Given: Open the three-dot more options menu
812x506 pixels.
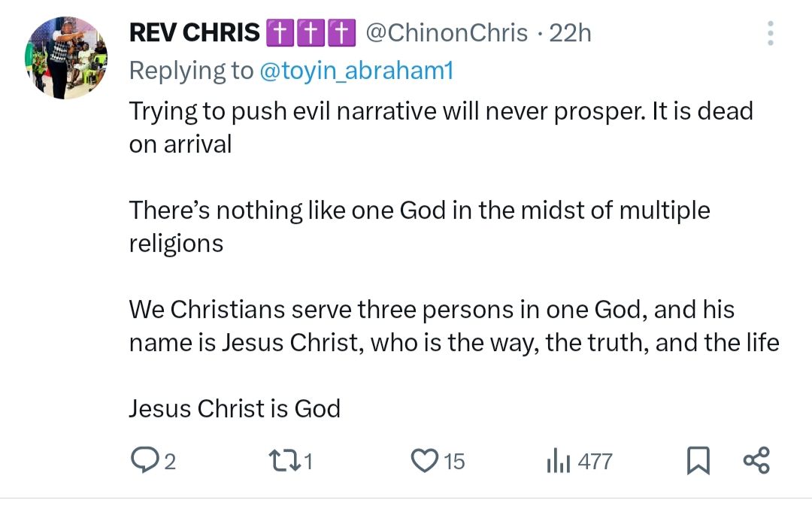Looking at the screenshot, I should pos(770,33).
